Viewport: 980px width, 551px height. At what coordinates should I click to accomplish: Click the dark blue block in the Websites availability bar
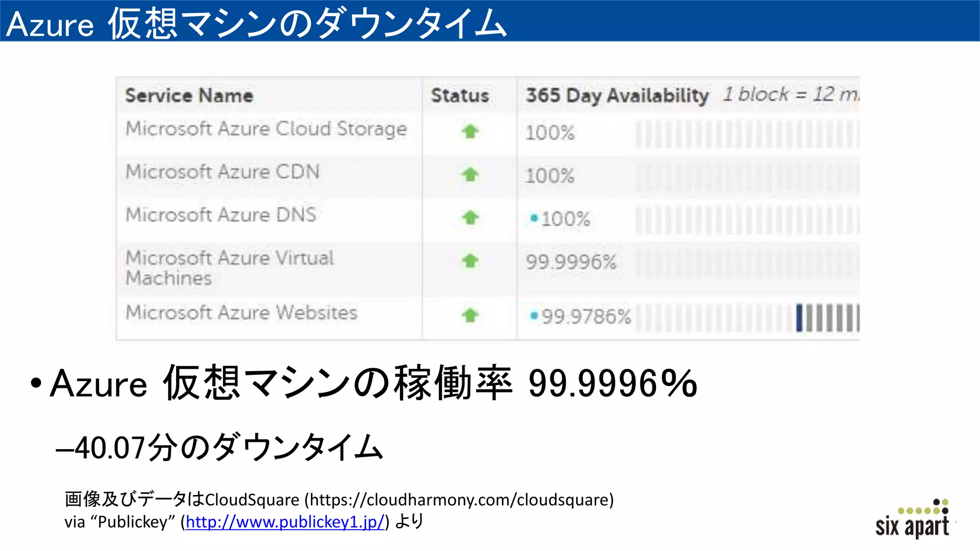coord(799,318)
